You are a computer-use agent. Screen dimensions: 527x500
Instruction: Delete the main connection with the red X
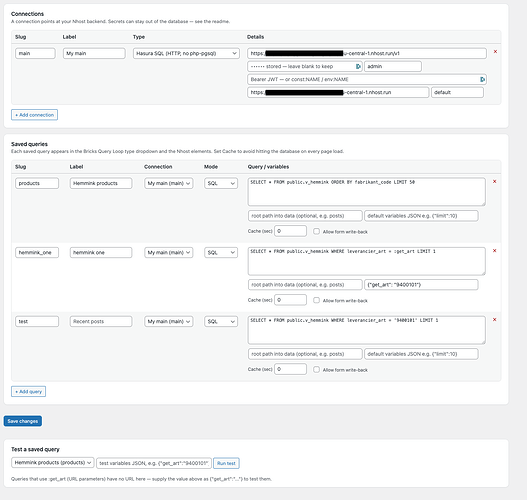pyautogui.click(x=495, y=52)
